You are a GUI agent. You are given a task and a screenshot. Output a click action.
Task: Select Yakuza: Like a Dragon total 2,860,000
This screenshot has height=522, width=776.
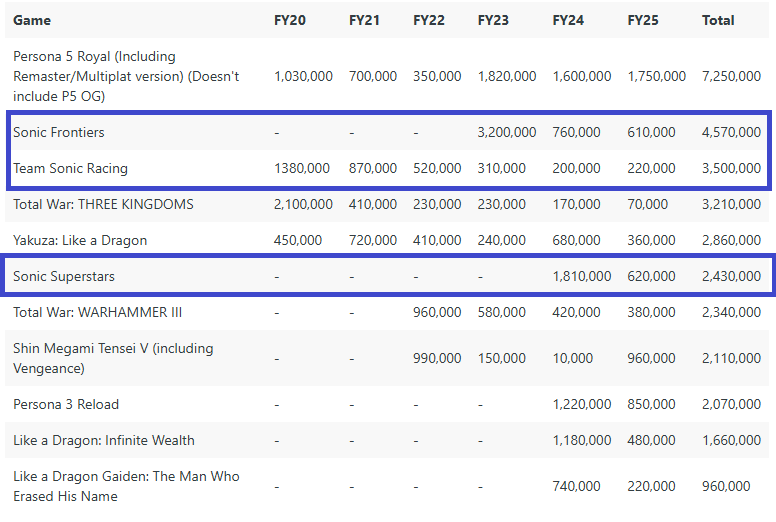[731, 240]
